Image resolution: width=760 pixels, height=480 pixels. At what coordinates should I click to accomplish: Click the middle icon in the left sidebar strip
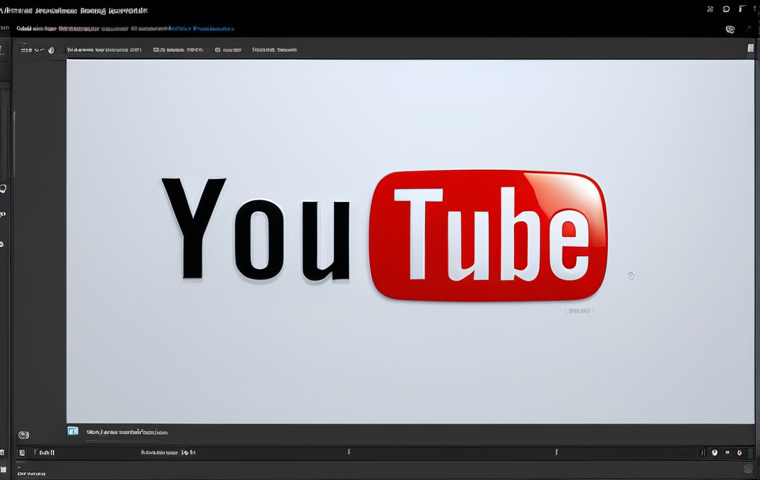(x=2, y=214)
